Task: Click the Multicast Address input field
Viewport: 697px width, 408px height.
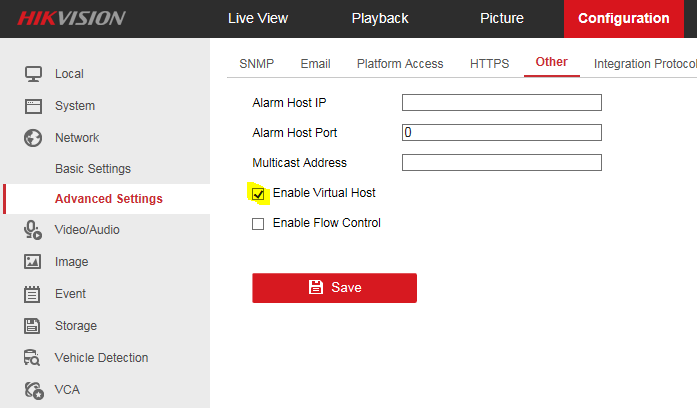Action: click(x=501, y=162)
